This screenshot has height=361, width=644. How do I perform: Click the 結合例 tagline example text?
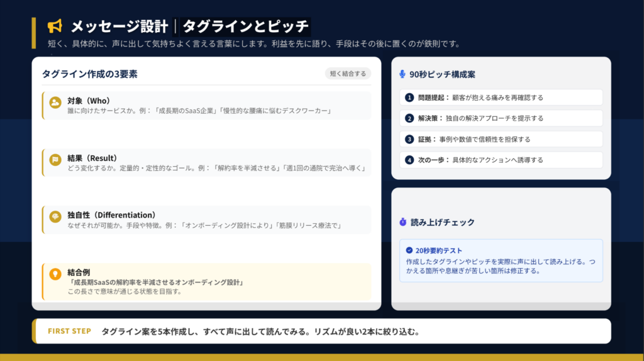tap(155, 282)
